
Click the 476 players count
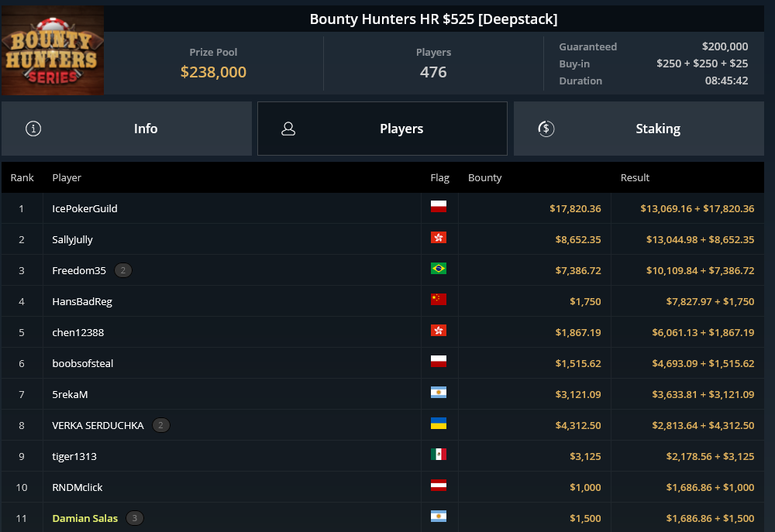pyautogui.click(x=433, y=72)
